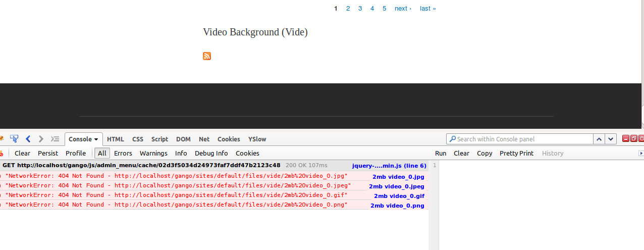Run the command editor script
This screenshot has width=644, height=250.
pyautogui.click(x=441, y=153)
